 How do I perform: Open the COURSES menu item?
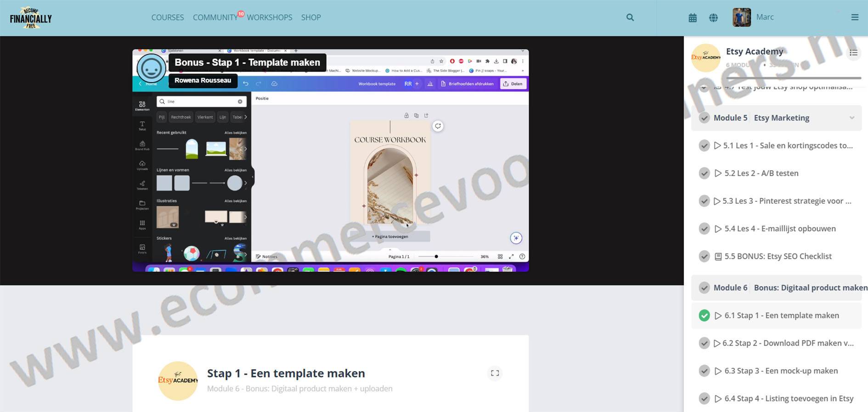[x=167, y=17]
